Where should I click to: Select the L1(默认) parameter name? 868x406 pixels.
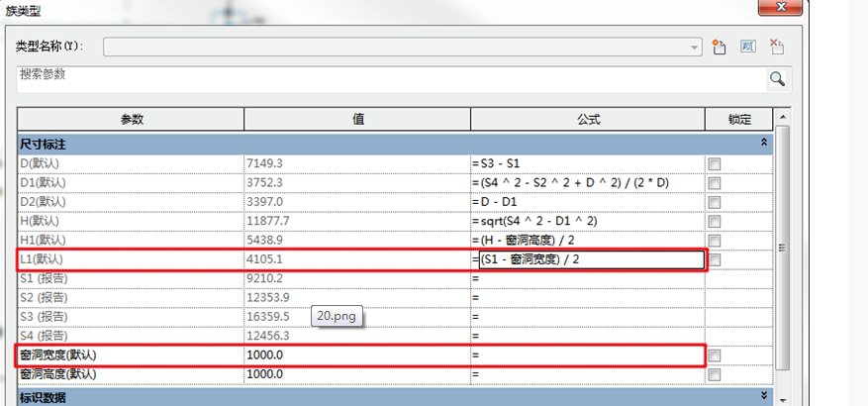43,259
